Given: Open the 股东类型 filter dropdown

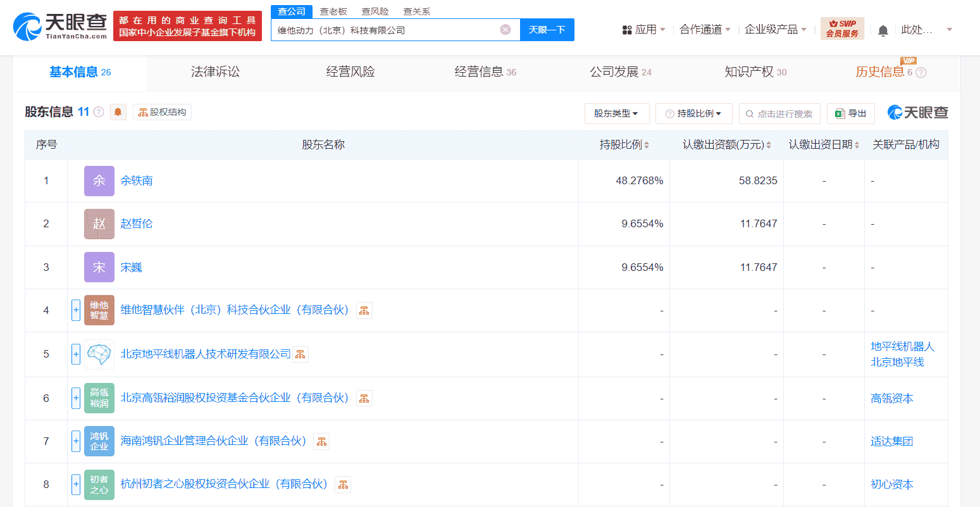Looking at the screenshot, I should pyautogui.click(x=616, y=113).
